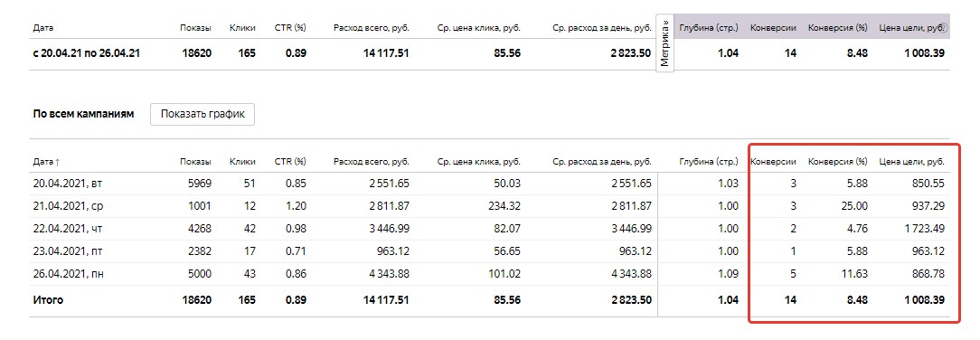The width and height of the screenshot is (980, 340).
Task: Click 'Цена цели, руб.' header in lower table
Action: [x=912, y=162]
